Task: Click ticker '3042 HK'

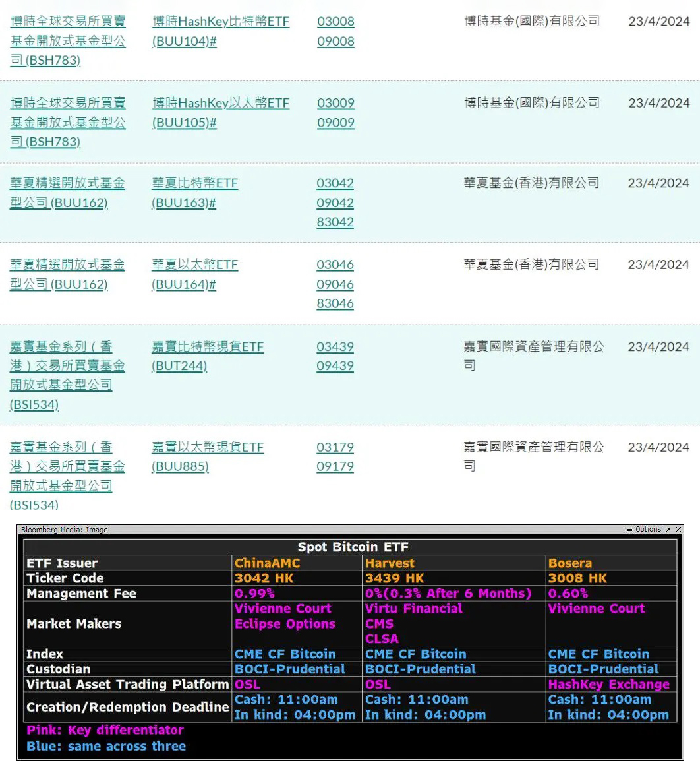Action: click(x=264, y=578)
